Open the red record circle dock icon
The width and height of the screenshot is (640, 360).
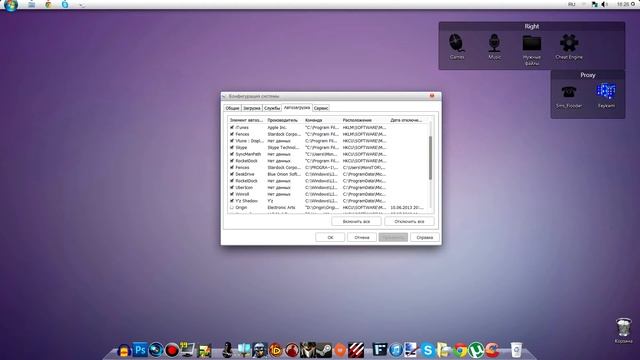(172, 350)
